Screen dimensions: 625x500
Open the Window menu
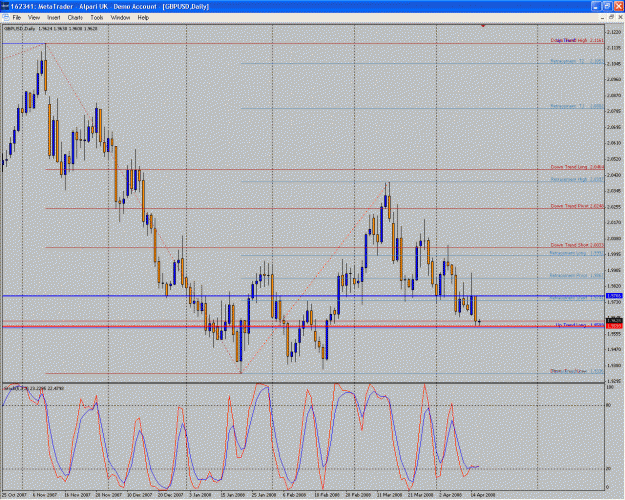[120, 18]
